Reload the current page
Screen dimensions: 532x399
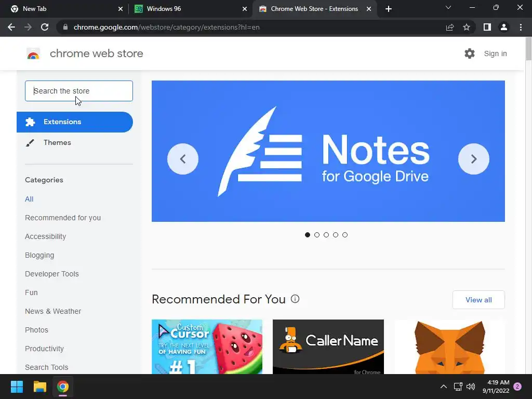pos(45,27)
